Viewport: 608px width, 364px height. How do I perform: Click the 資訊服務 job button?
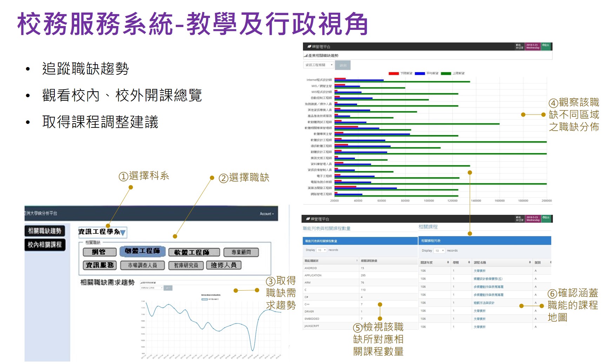click(100, 265)
